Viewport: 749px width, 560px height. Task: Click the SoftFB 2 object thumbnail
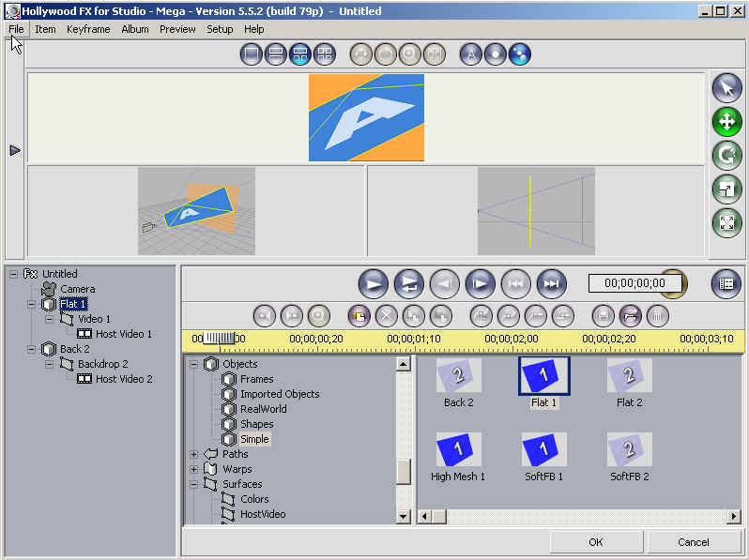629,449
